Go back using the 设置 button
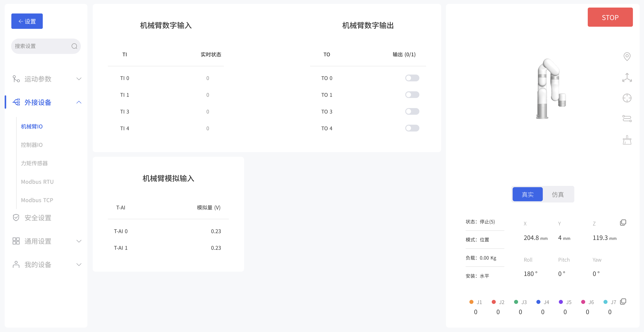644x332 pixels. [x=27, y=21]
